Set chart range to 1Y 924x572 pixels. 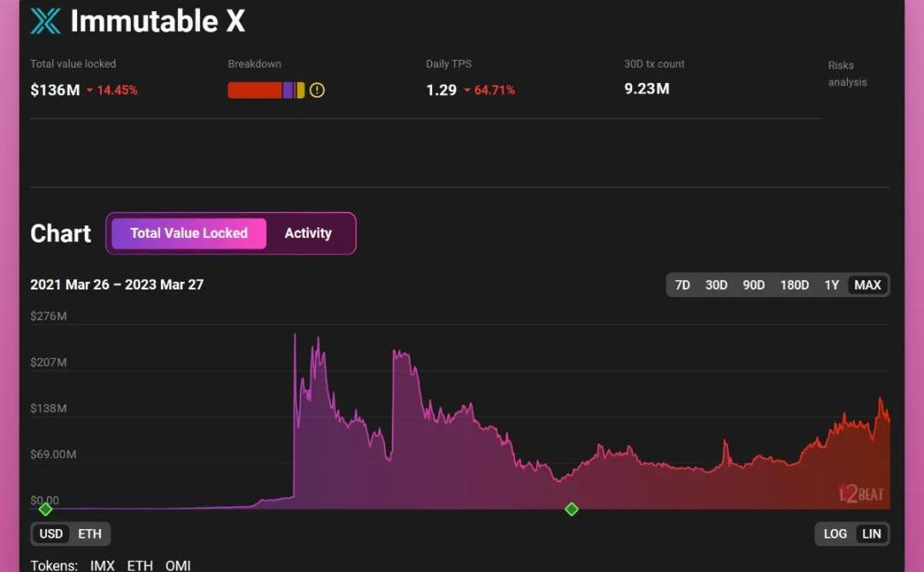pos(832,285)
